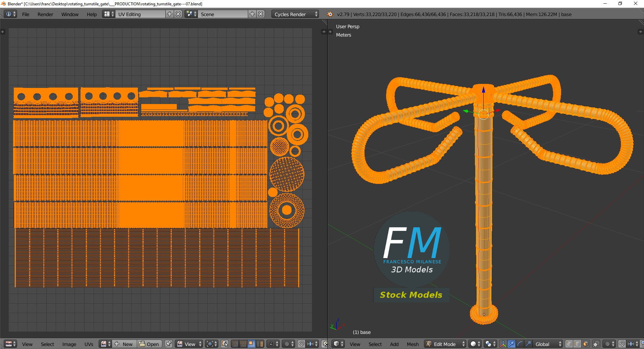This screenshot has height=349, width=644.
Task: Open the 3D viewport View menu
Action: click(x=355, y=344)
